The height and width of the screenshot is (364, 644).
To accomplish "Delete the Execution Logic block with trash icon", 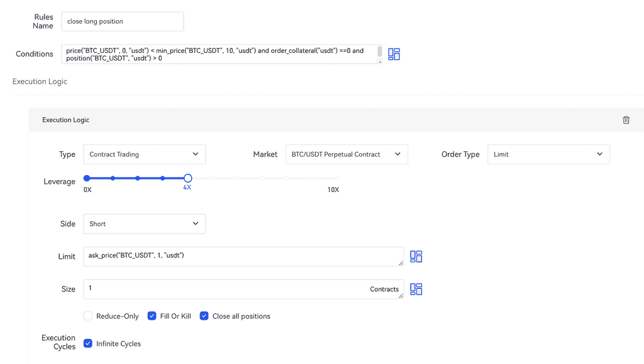I will (x=626, y=120).
